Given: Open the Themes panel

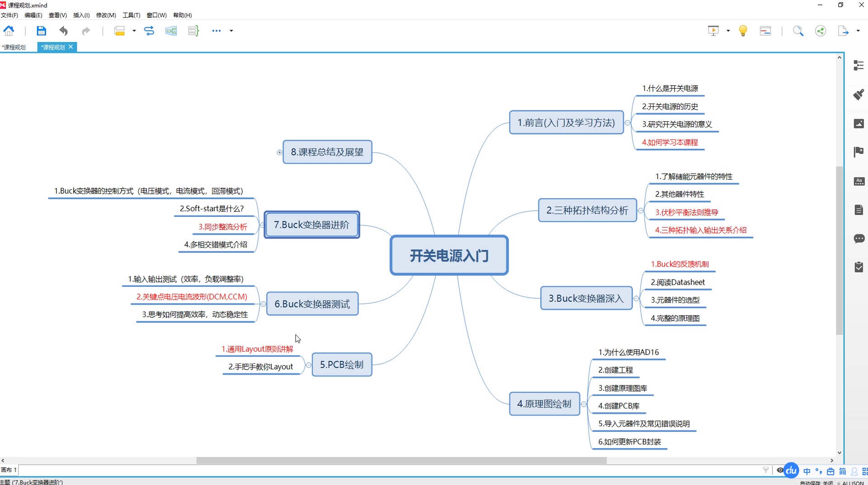Looking at the screenshot, I should pyautogui.click(x=859, y=181).
